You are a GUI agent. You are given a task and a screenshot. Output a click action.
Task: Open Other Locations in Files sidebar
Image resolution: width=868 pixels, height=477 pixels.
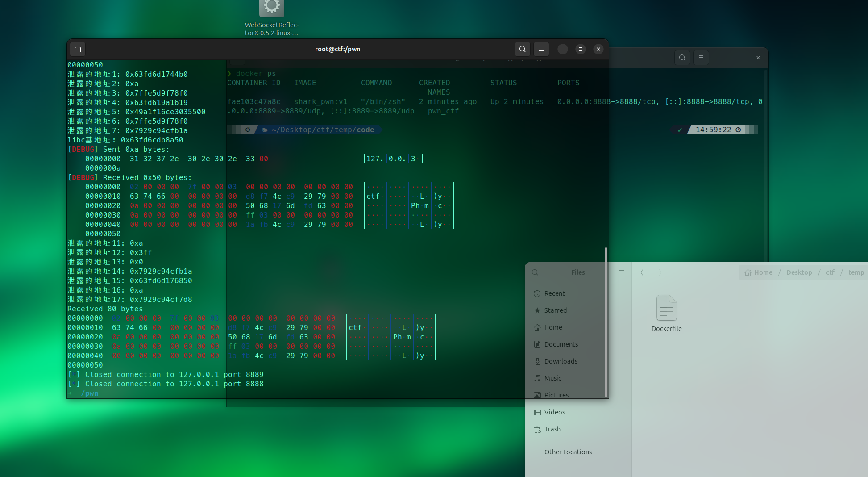[578, 452]
